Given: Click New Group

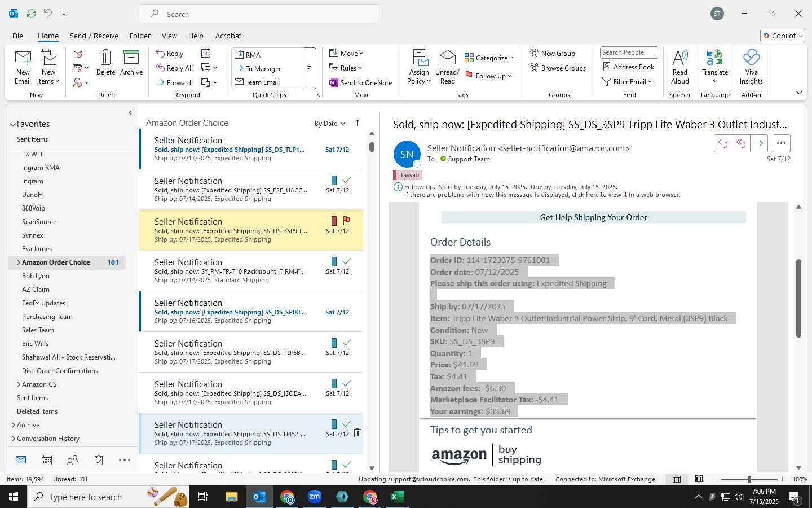Looking at the screenshot, I should click(553, 53).
